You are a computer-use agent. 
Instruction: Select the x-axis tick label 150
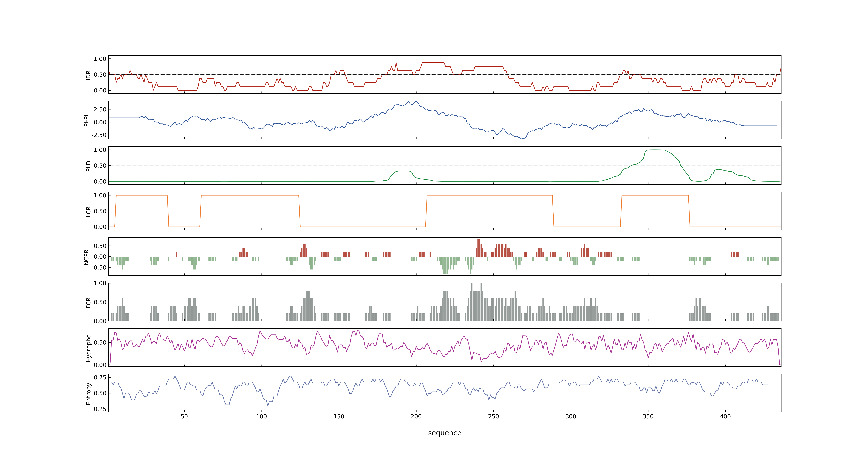pos(339,416)
